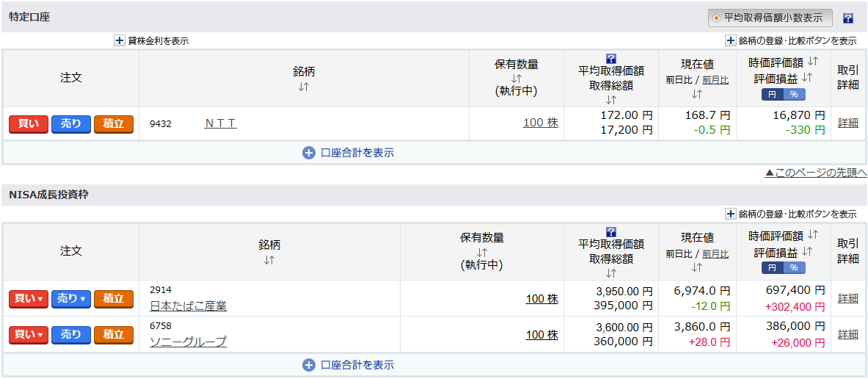Expand 貸株金利を表示

[152, 40]
